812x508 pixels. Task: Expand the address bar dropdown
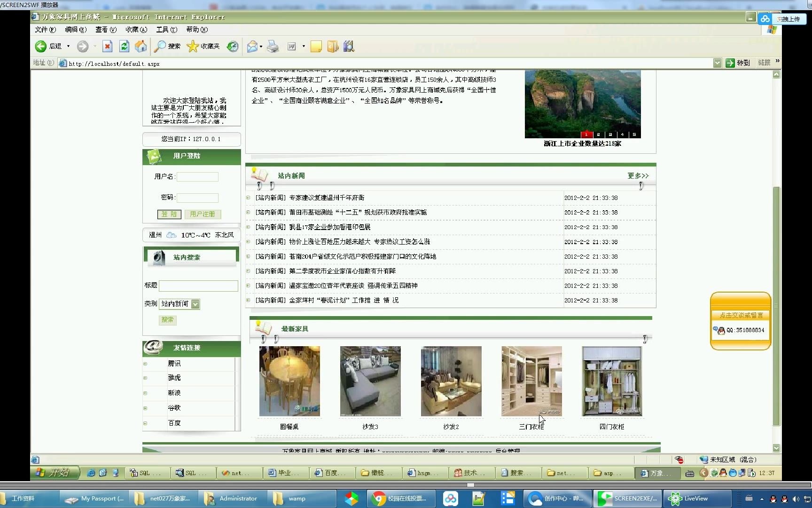pyautogui.click(x=717, y=63)
